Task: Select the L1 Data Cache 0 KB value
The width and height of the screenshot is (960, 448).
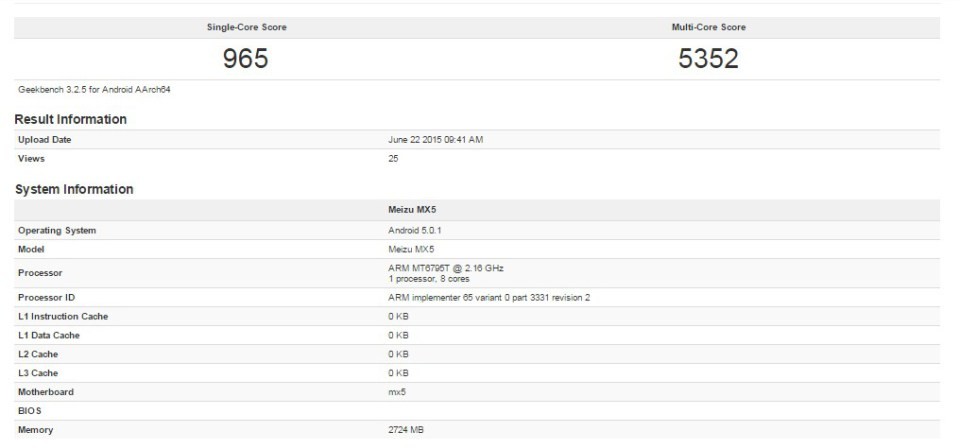Action: point(398,336)
